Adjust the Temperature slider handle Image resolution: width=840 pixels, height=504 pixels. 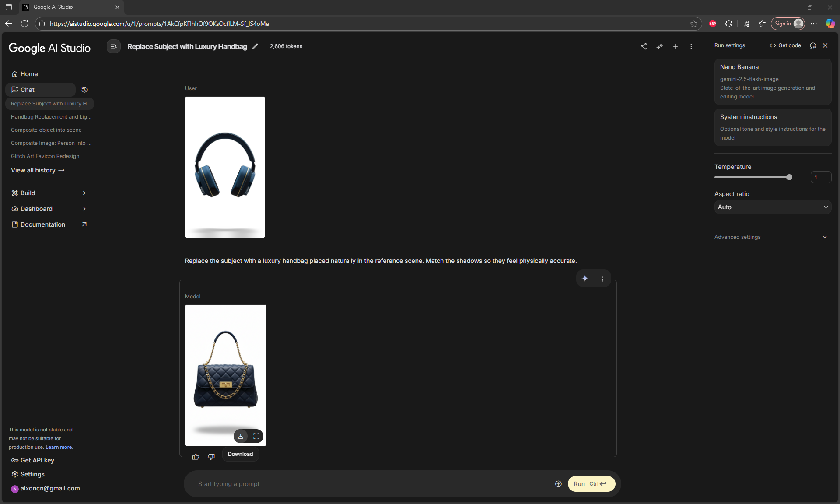point(789,177)
